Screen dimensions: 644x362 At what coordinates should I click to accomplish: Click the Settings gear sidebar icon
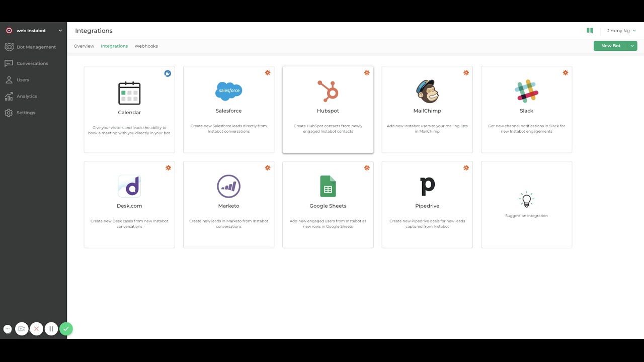tap(9, 113)
